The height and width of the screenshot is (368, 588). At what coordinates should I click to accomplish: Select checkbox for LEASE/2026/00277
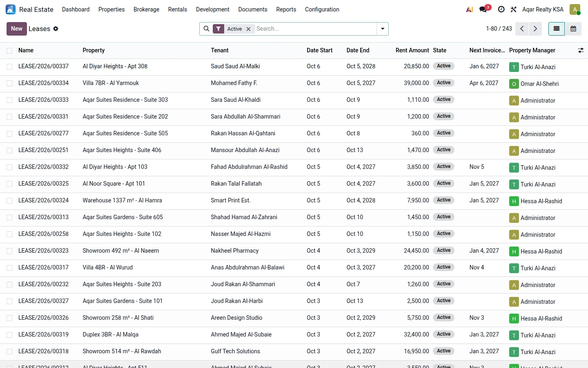pos(9,134)
